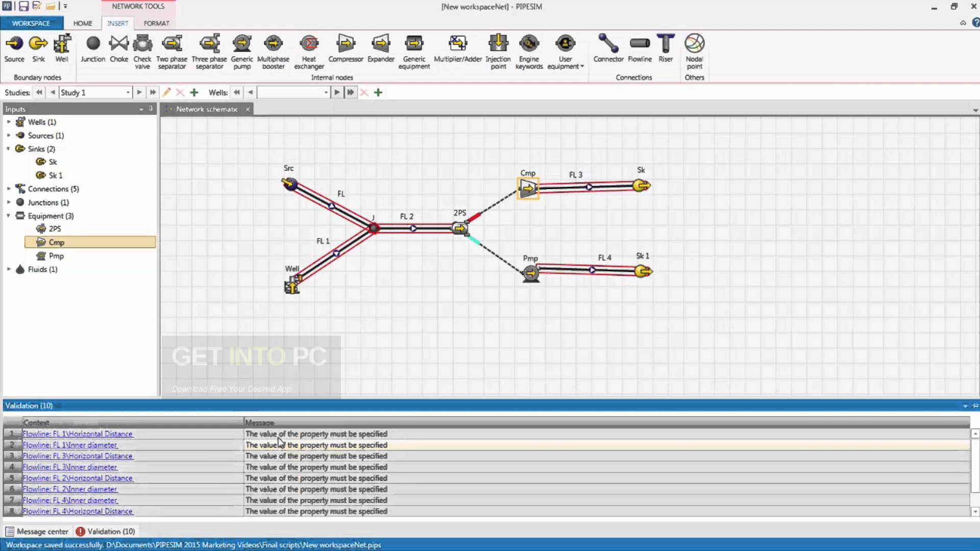Image resolution: width=980 pixels, height=551 pixels.
Task: Go to the first study
Action: [39, 92]
